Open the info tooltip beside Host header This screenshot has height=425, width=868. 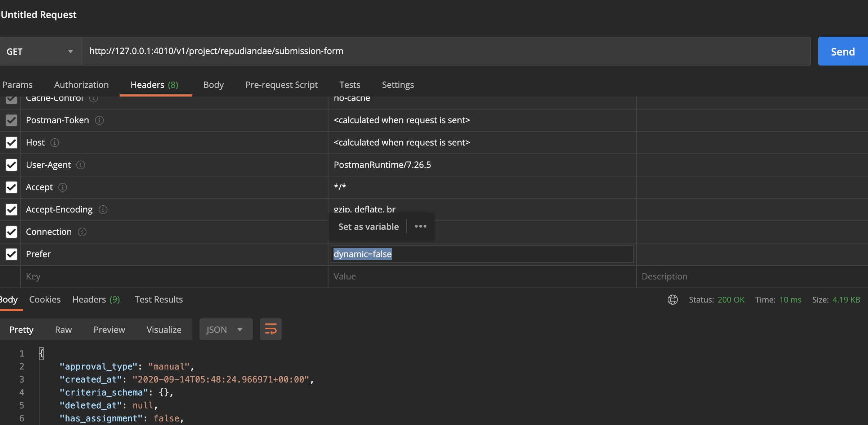(x=54, y=143)
